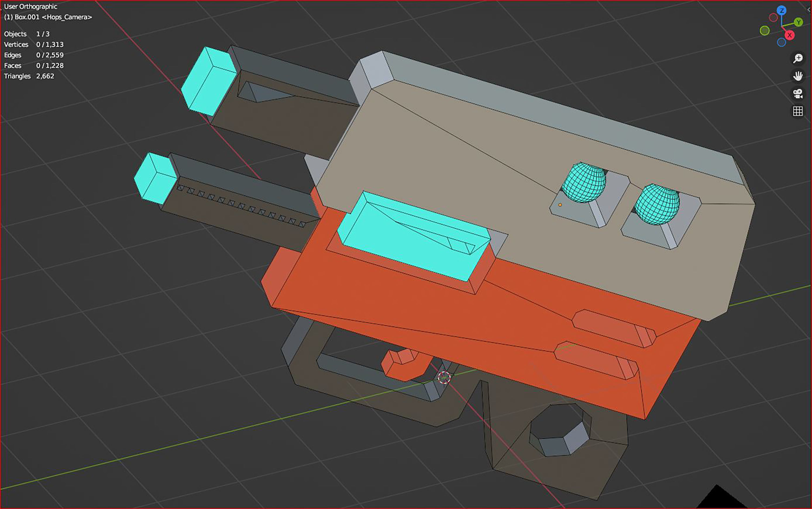Expand the sidebar with the top-right chevron
Viewport: 812px width, 509px height.
pyautogui.click(x=809, y=10)
